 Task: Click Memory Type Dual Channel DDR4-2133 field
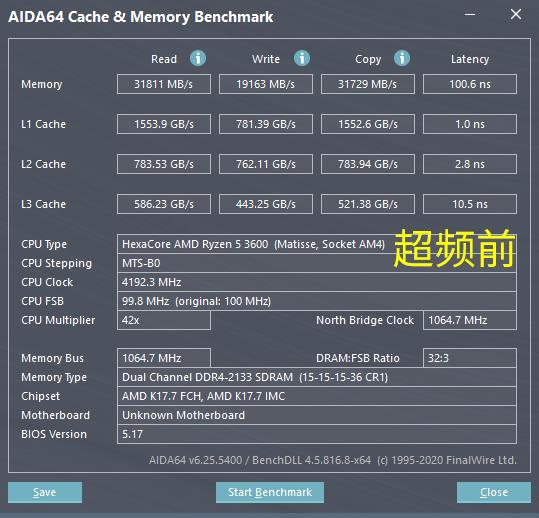[x=317, y=377]
